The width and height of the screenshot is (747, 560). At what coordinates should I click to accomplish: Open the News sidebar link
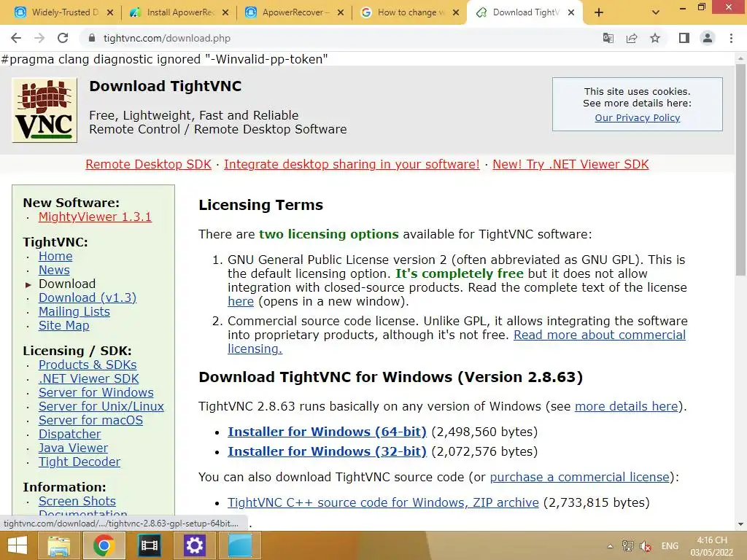coord(54,270)
